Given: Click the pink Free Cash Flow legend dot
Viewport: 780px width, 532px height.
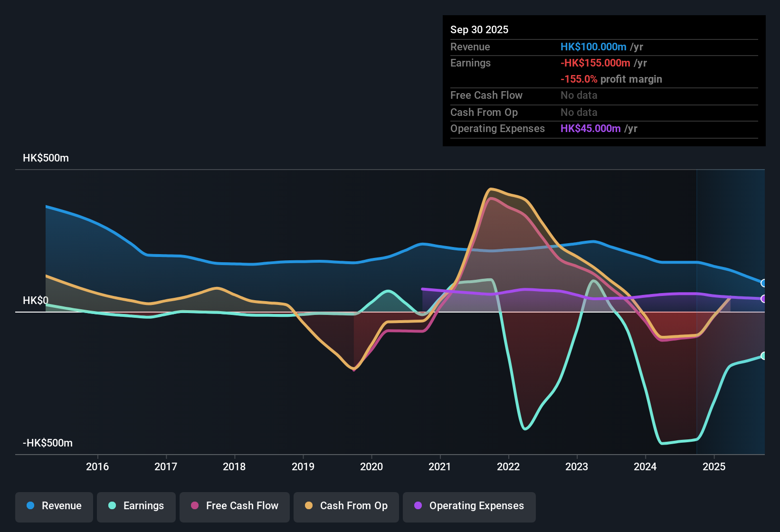Looking at the screenshot, I should pyautogui.click(x=194, y=506).
